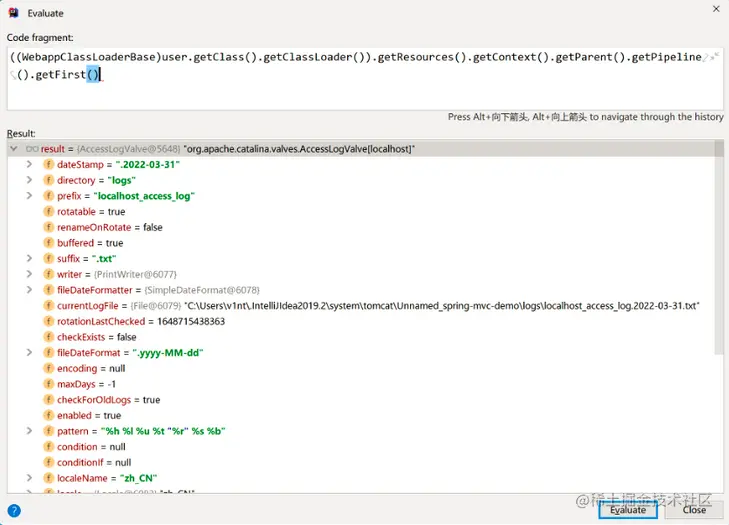Image resolution: width=729 pixels, height=525 pixels.
Task: Click the field icon beside enabled
Action: tap(48, 415)
